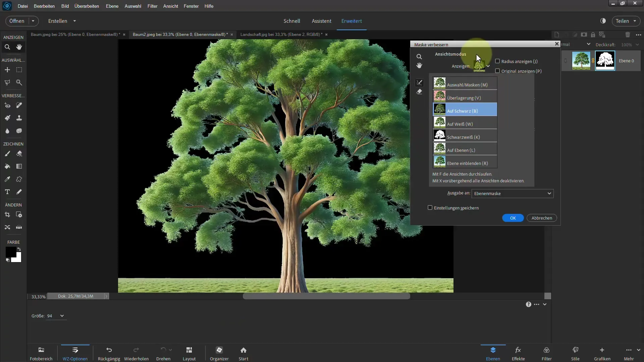This screenshot has height=362, width=644.
Task: Select the Clone Stamp tool
Action: 19,118
